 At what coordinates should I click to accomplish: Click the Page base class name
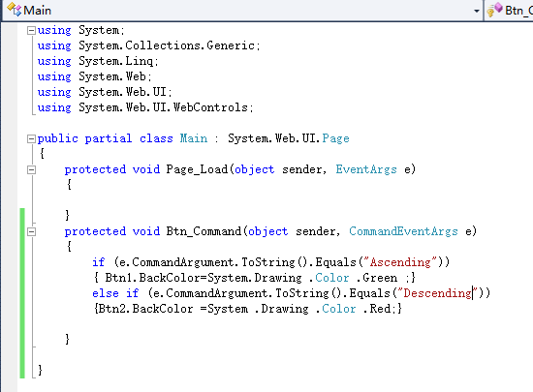click(x=336, y=138)
